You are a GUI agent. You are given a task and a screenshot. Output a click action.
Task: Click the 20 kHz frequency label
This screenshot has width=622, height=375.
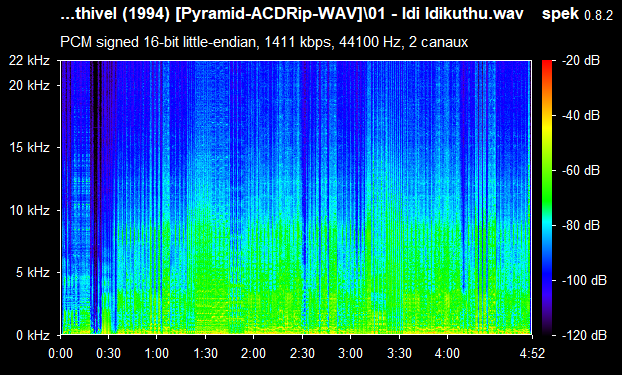tap(29, 85)
